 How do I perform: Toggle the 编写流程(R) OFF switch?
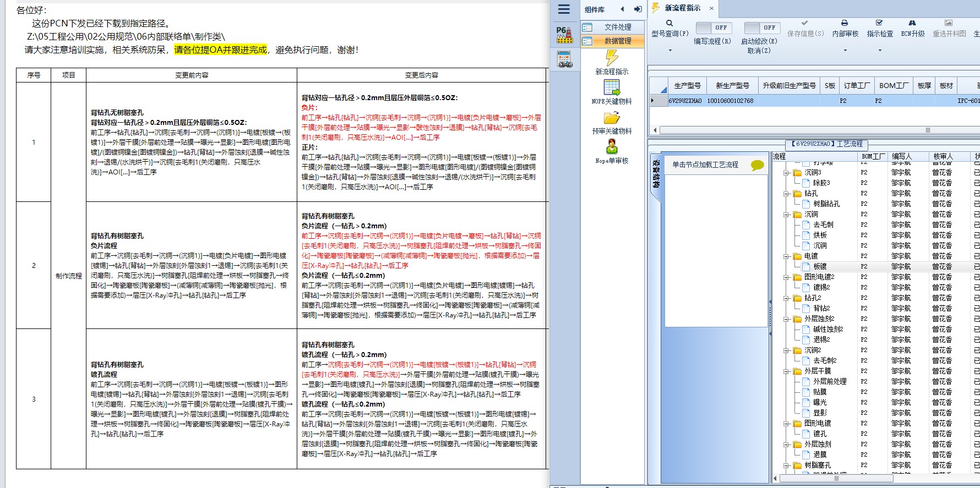[x=714, y=28]
